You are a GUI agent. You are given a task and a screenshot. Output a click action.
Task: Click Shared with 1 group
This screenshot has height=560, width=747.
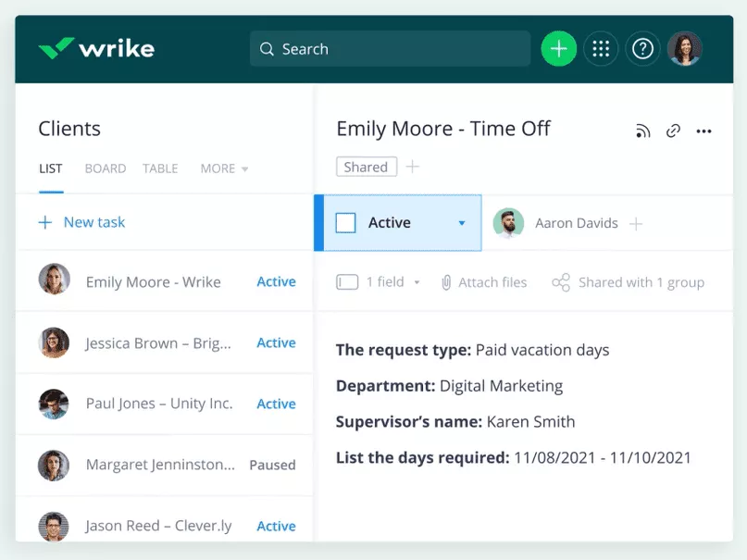pos(641,282)
